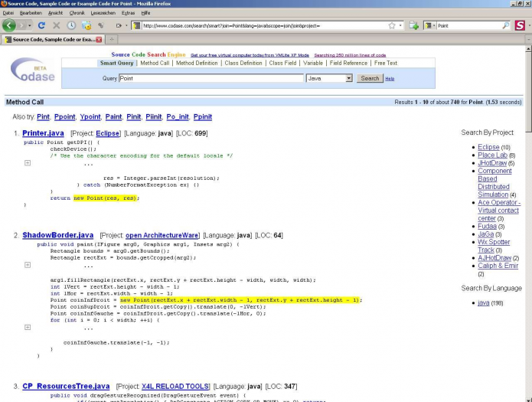Open the Chronik menu
532x402 pixels.
77,13
